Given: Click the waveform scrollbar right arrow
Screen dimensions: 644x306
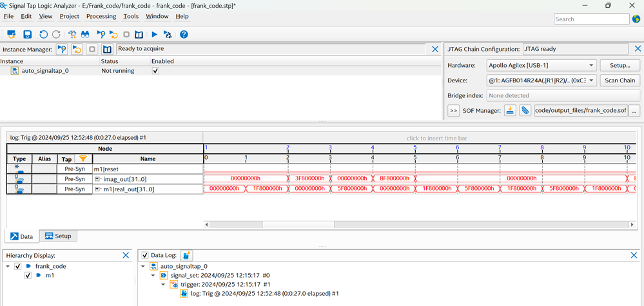Looking at the screenshot, I should click(632, 224).
